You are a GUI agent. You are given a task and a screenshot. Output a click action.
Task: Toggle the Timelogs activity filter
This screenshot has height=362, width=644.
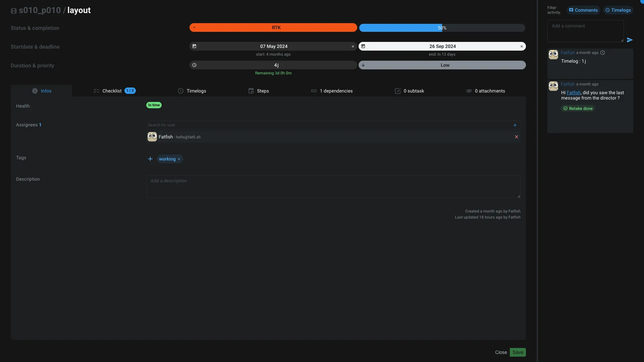click(x=618, y=10)
